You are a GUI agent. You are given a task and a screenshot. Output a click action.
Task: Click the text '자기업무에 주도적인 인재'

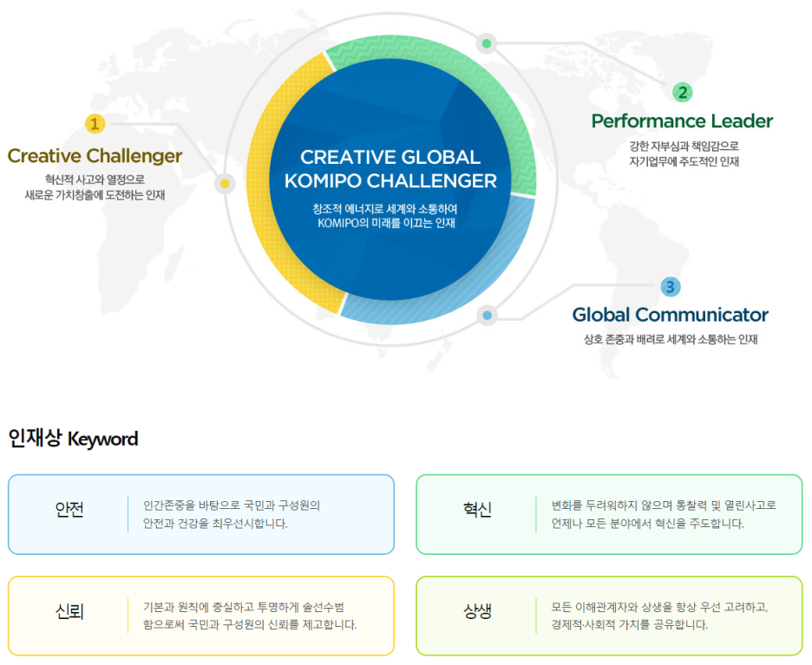point(684,161)
